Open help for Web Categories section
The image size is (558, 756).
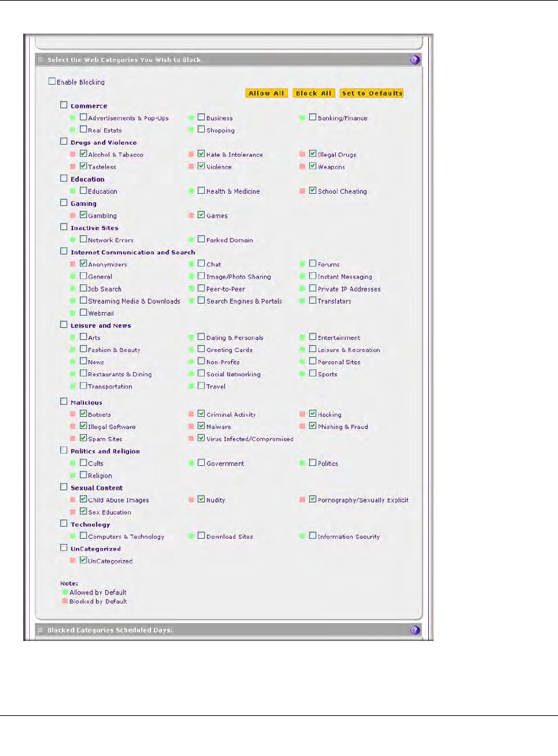(415, 60)
